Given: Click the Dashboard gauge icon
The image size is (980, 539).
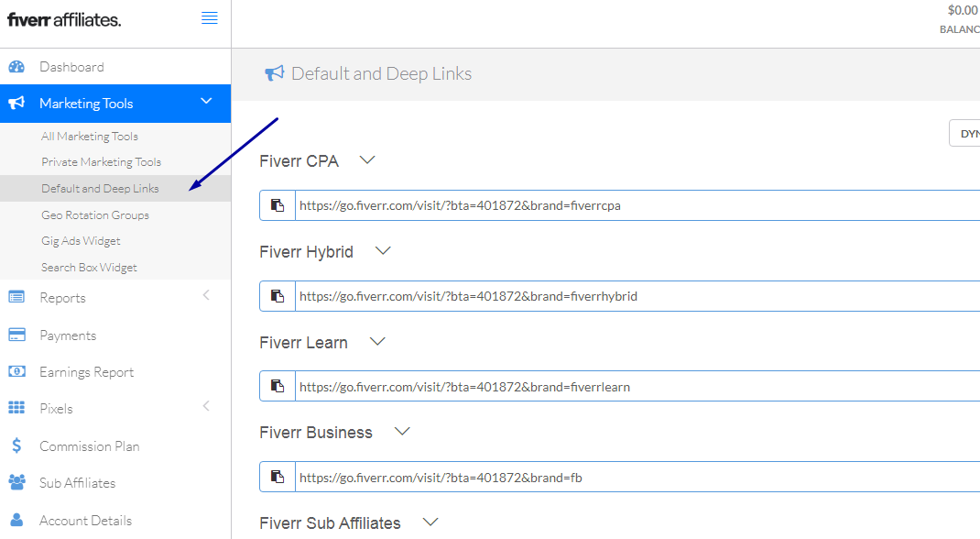Looking at the screenshot, I should (16, 67).
